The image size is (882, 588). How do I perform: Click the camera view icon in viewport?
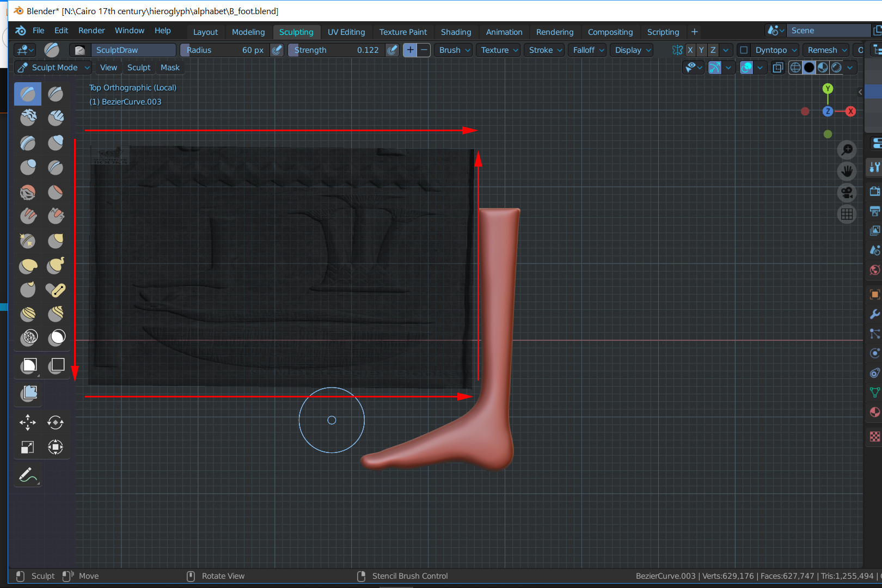click(846, 193)
